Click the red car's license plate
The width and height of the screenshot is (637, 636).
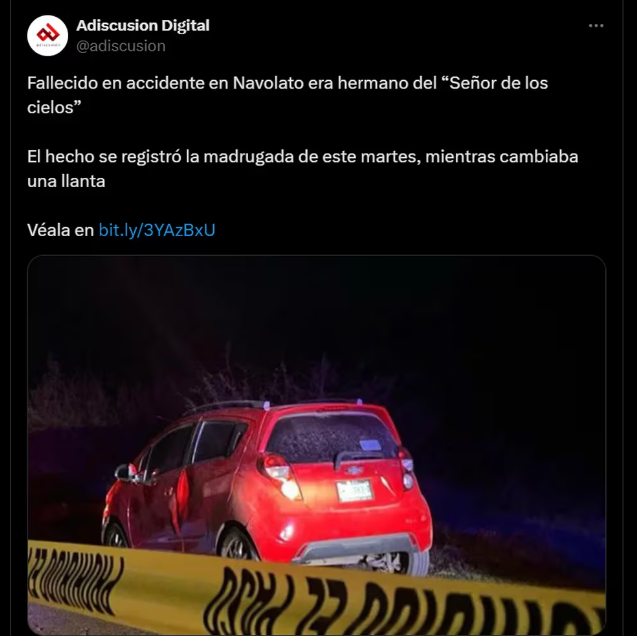[x=354, y=491]
